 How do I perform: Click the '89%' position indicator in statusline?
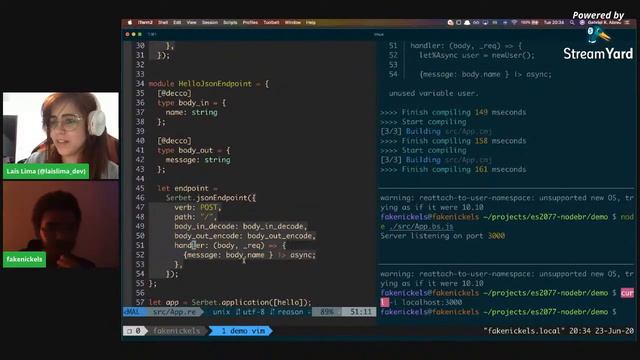click(327, 312)
